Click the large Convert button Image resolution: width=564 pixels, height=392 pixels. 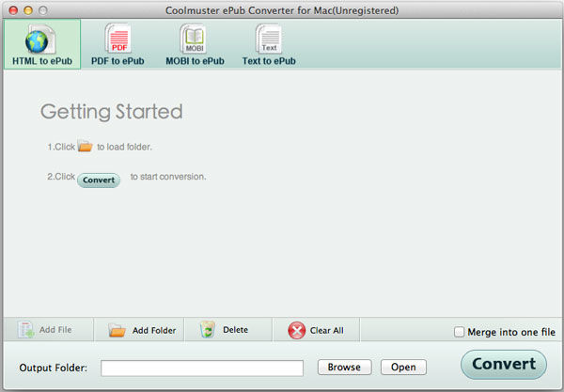pos(504,365)
